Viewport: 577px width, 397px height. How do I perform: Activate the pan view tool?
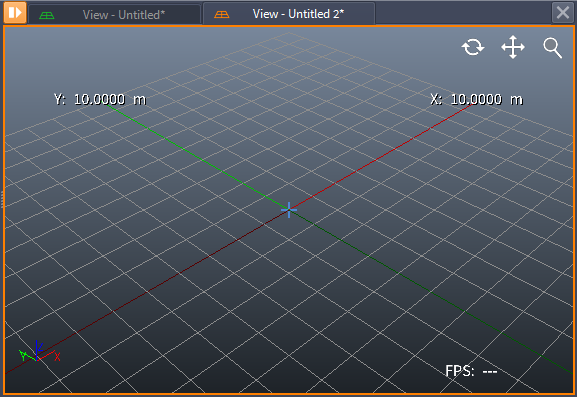[513, 47]
